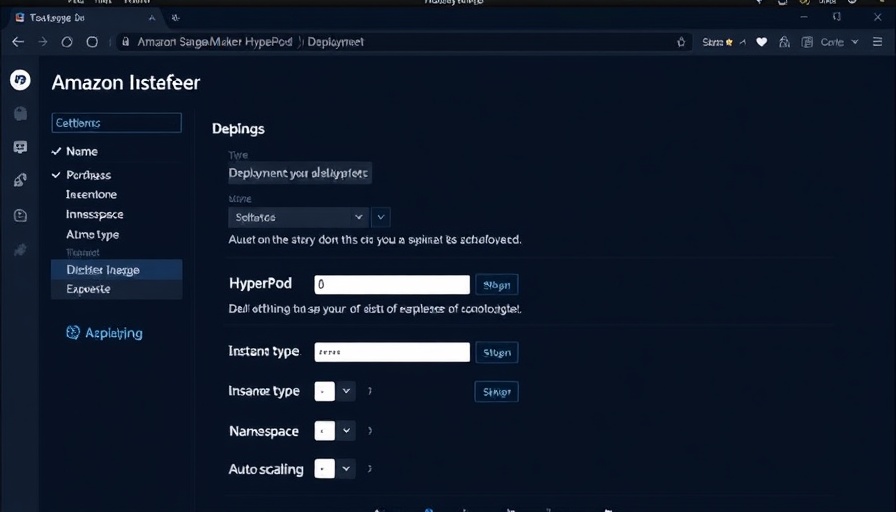Bookmark page with star icon in address bar
This screenshot has width=896, height=512.
pyautogui.click(x=681, y=42)
